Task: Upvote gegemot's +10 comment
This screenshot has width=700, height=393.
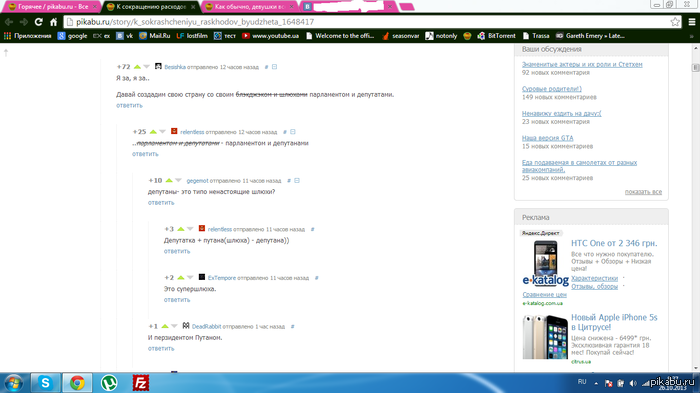Action: click(x=169, y=180)
